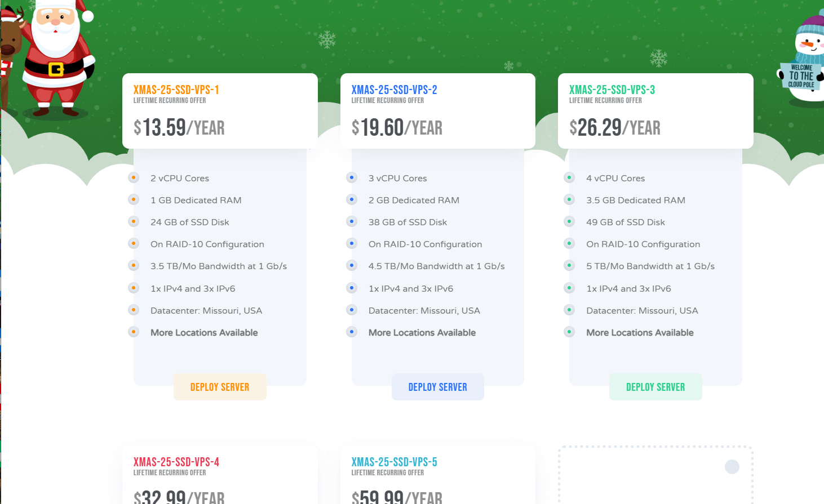Click the orange Deploy Server button

point(220,387)
